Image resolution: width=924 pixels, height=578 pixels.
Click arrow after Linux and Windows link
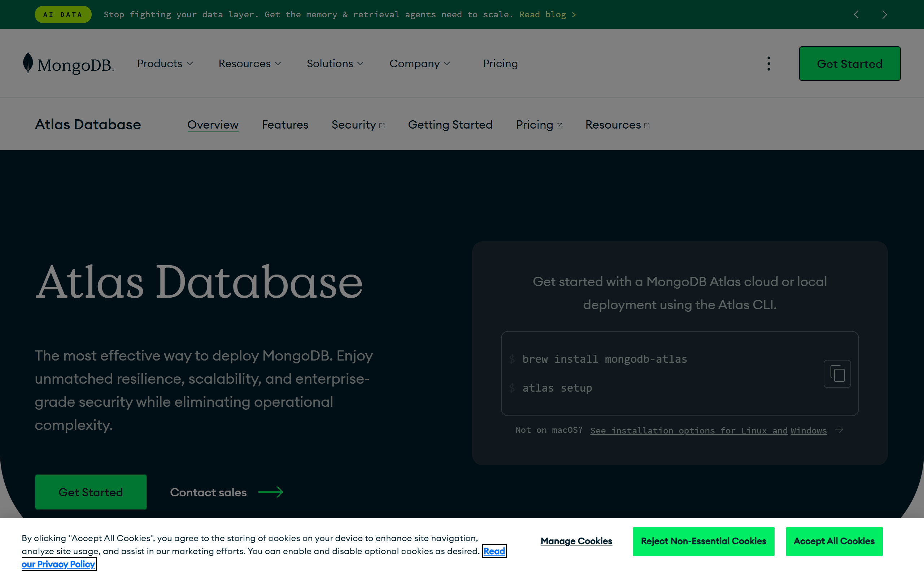839,430
